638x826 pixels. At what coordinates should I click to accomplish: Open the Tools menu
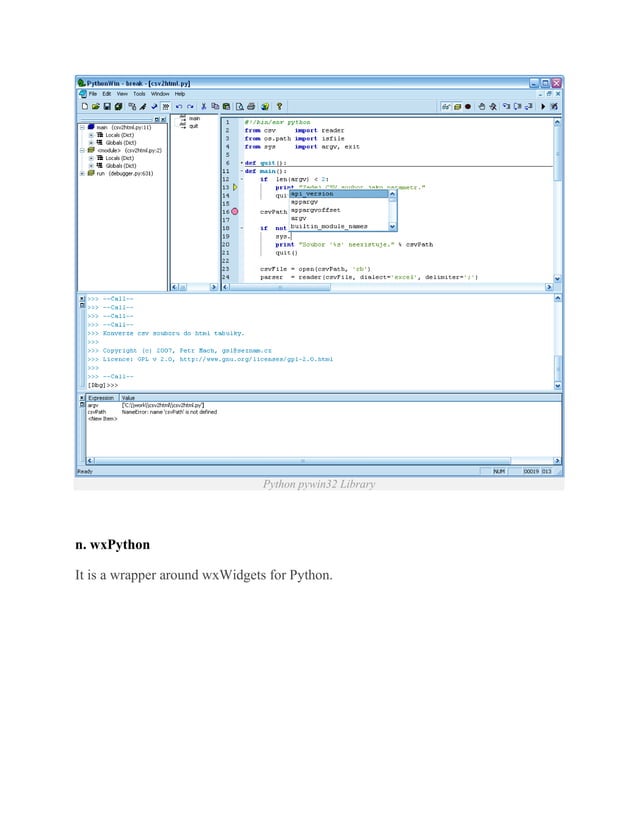point(139,94)
